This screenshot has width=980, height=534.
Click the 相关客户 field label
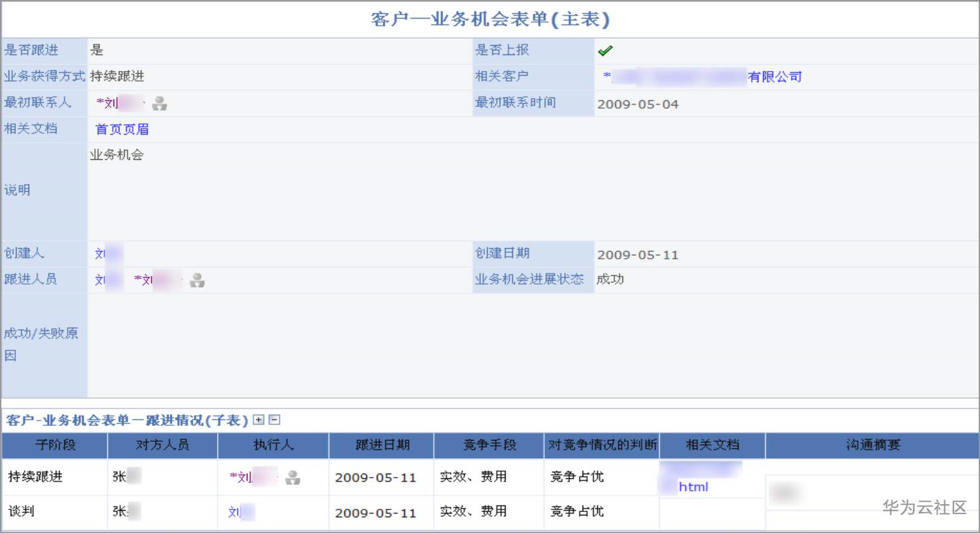[x=502, y=76]
